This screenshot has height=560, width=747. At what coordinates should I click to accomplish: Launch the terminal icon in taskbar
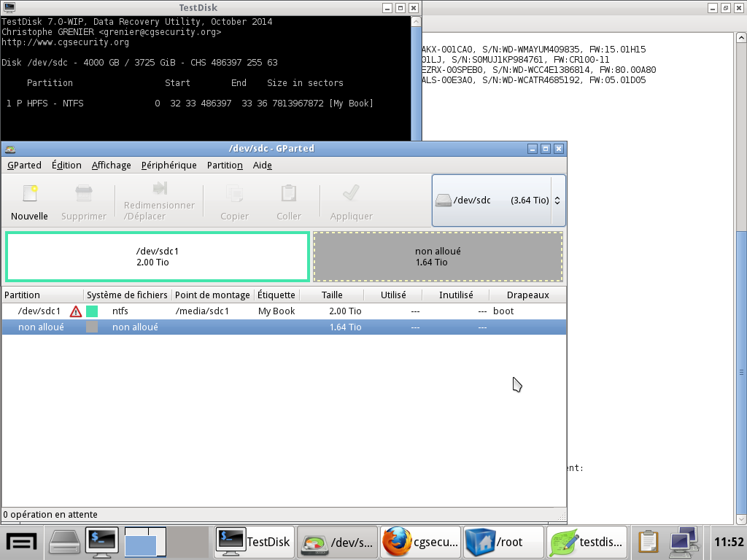click(101, 542)
